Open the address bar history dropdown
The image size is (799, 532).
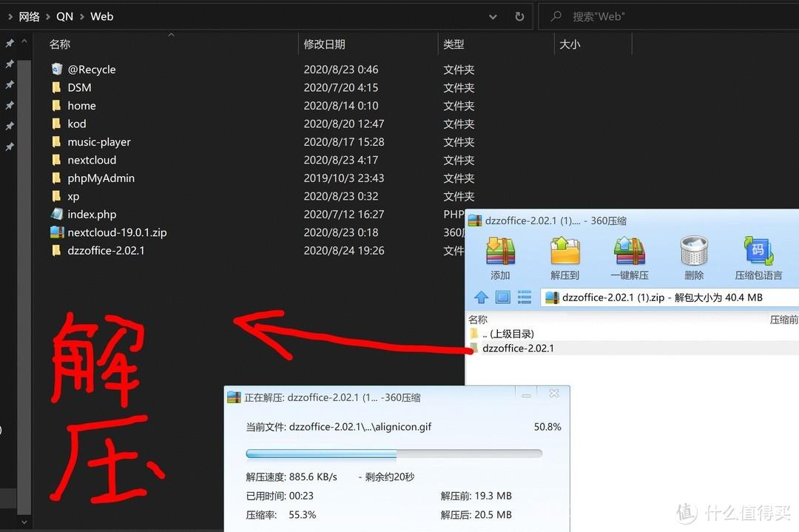[x=493, y=17]
